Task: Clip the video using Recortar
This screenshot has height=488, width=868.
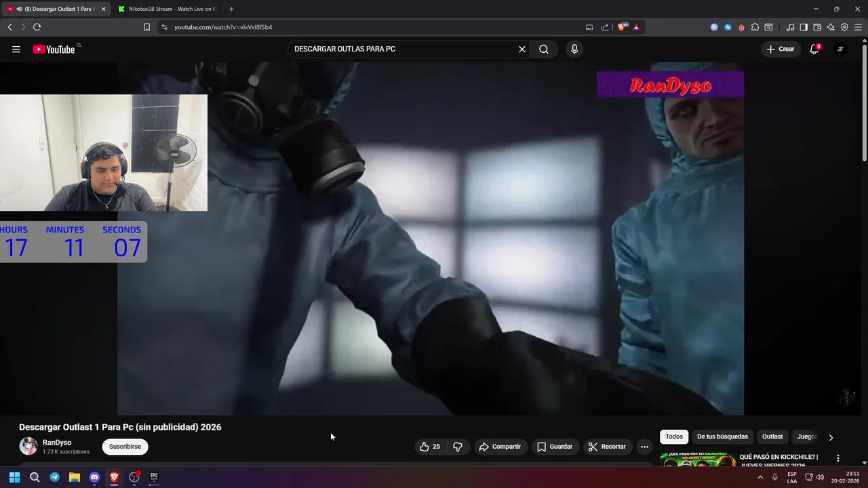Action: tap(607, 447)
